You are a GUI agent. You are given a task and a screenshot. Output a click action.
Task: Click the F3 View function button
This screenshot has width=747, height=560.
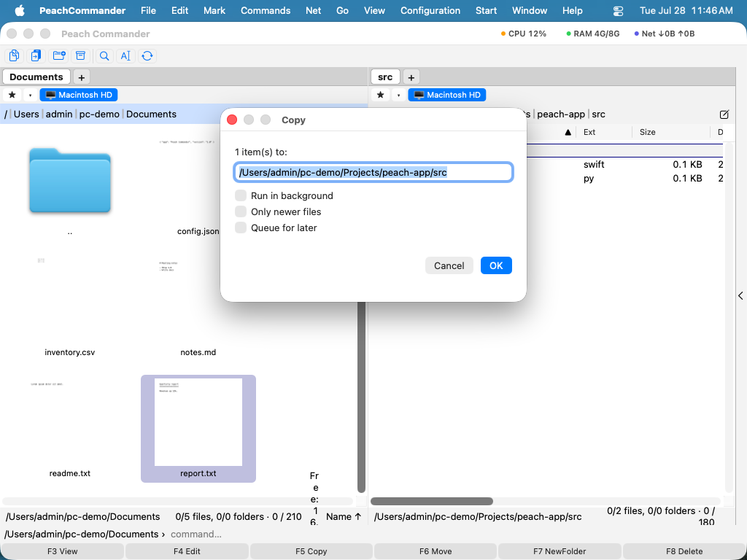(x=63, y=551)
